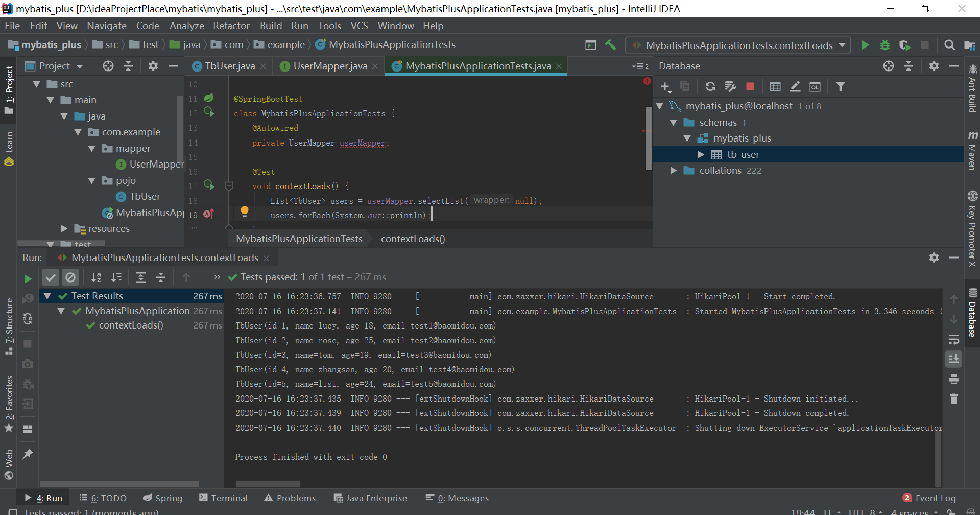Toggle show ignored tests button
Screen dimensions: 980x515
[x=70, y=277]
